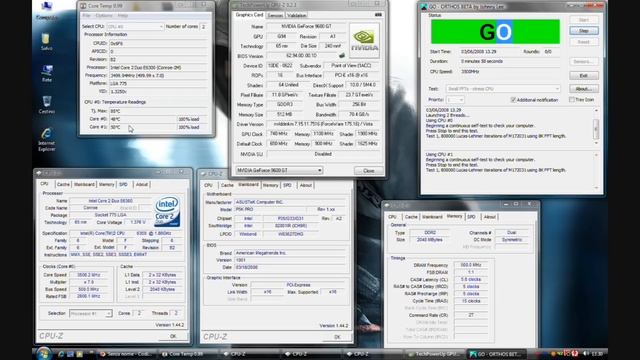Click the Sensors button in ORTHOS
Image resolution: width=640 pixels, height=360 pixels.
pos(584,62)
